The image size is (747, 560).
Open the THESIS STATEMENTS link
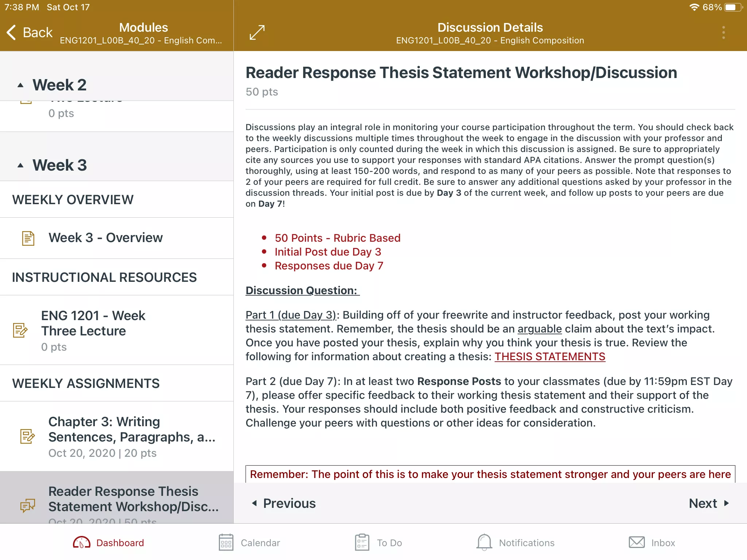coord(550,356)
